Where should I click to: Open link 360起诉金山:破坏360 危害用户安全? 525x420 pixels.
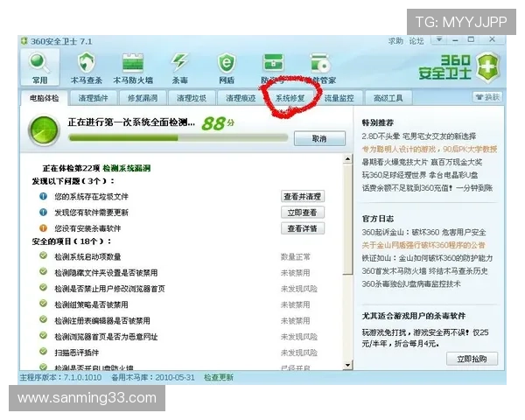point(423,232)
